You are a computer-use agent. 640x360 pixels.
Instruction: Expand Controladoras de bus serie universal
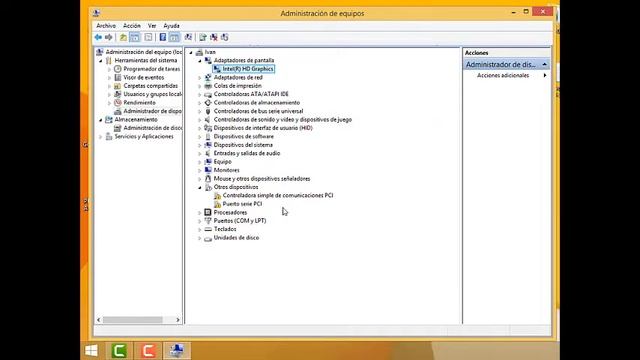200,111
